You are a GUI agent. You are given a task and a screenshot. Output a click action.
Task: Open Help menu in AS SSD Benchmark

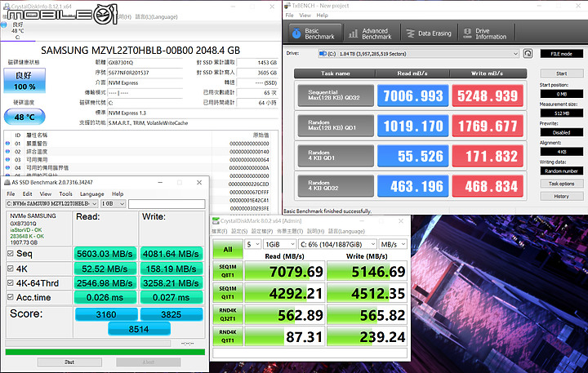[x=118, y=193]
